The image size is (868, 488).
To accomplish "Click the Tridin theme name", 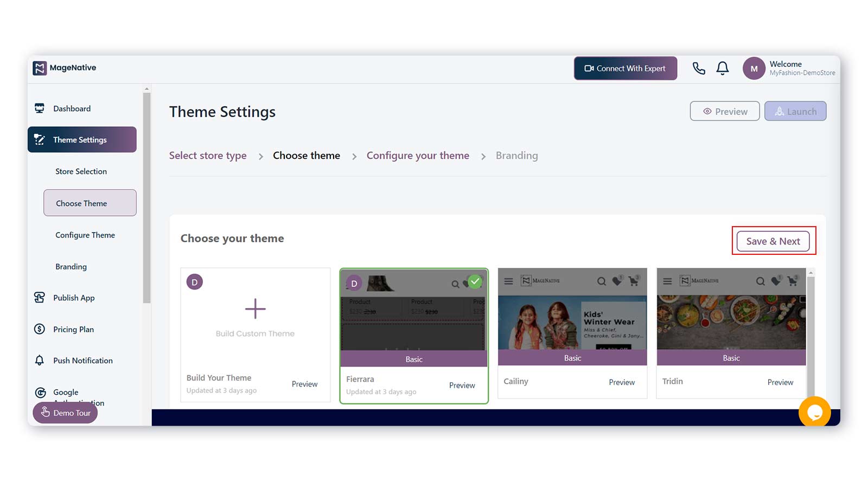I will 672,381.
